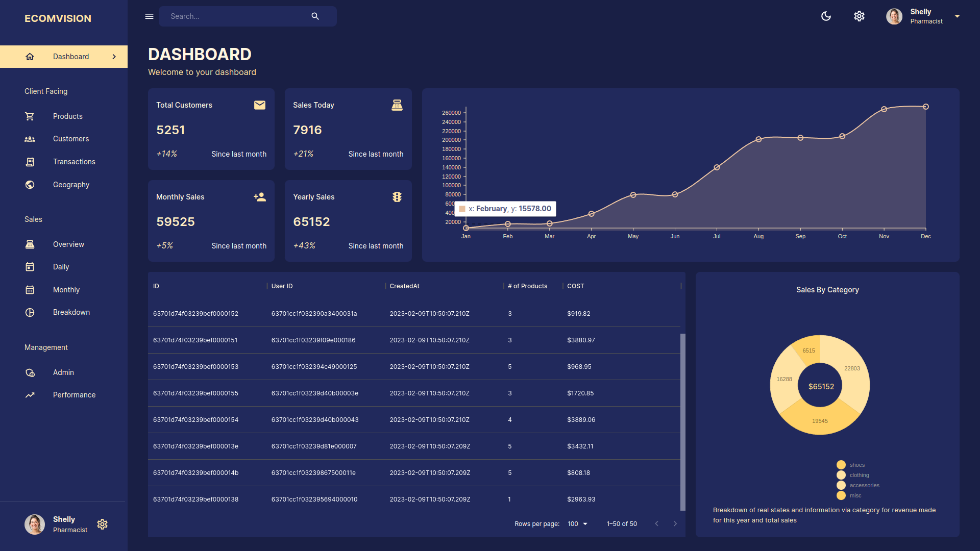
Task: Click the Dashboard chevron arrow
Action: pos(114,57)
